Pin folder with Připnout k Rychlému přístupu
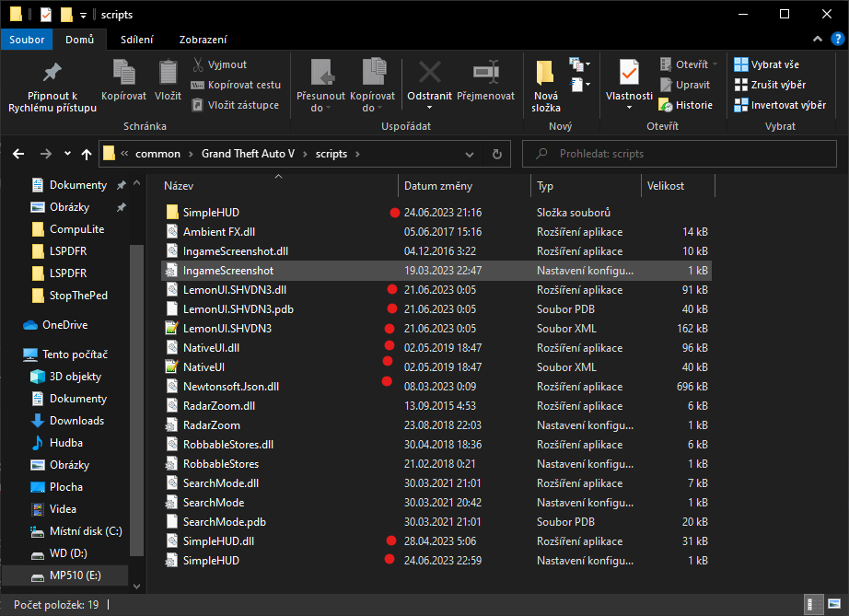This screenshot has height=616, width=849. coord(52,72)
